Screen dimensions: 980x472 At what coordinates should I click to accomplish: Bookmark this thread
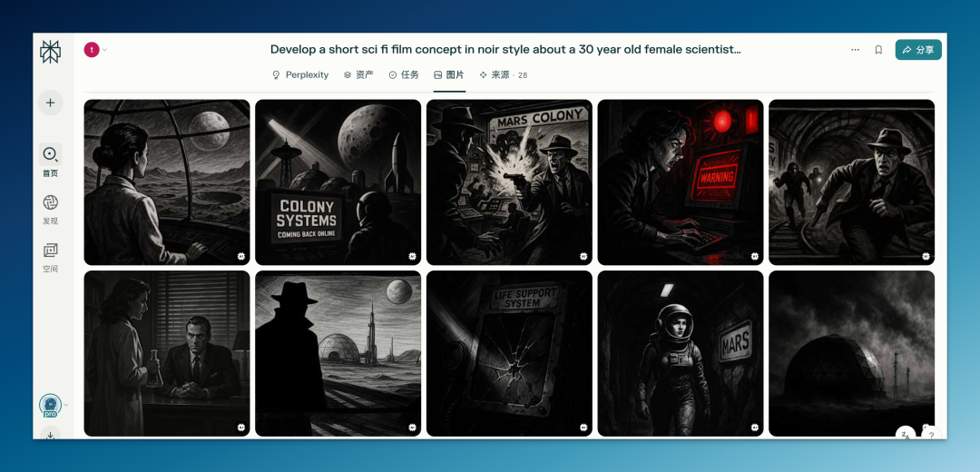click(878, 50)
